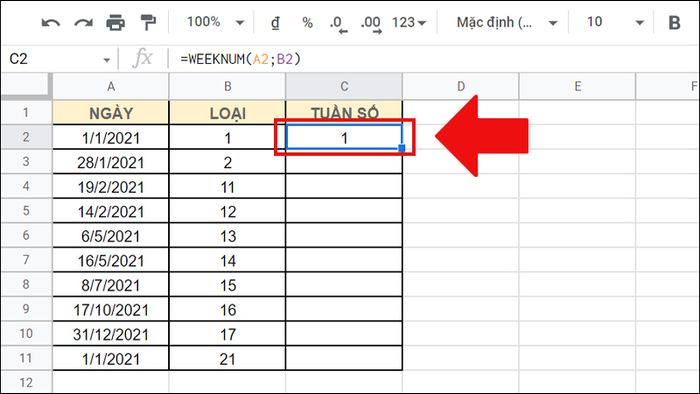This screenshot has height=394, width=700.
Task: Select row 10 header
Action: (26, 333)
